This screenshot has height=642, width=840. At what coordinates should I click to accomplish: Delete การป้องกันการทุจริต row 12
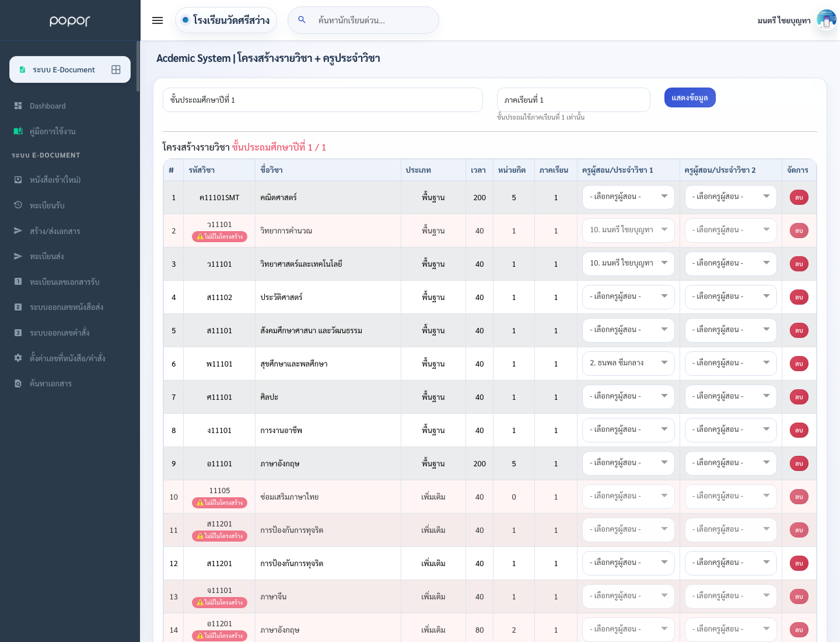tap(799, 563)
